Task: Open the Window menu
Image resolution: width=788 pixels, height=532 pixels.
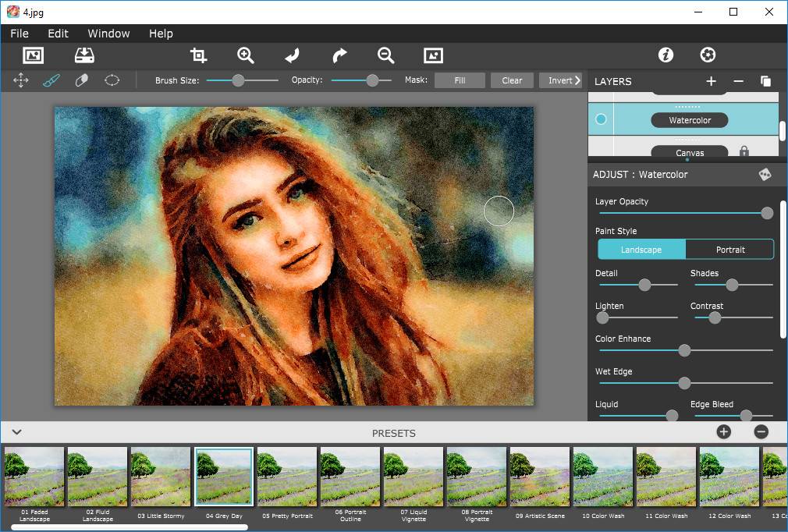Action: tap(108, 34)
